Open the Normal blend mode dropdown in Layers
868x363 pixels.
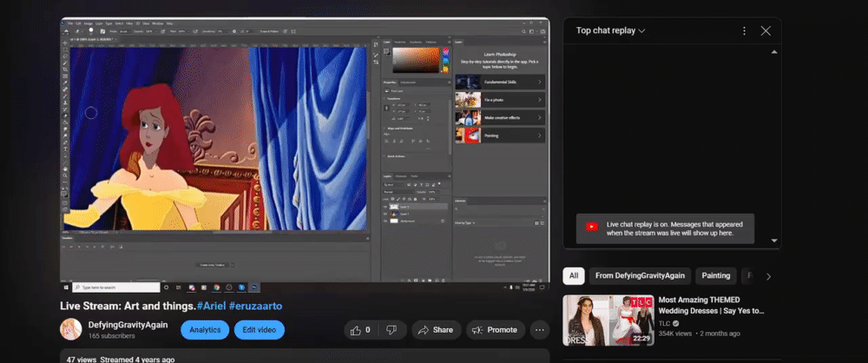(x=398, y=192)
